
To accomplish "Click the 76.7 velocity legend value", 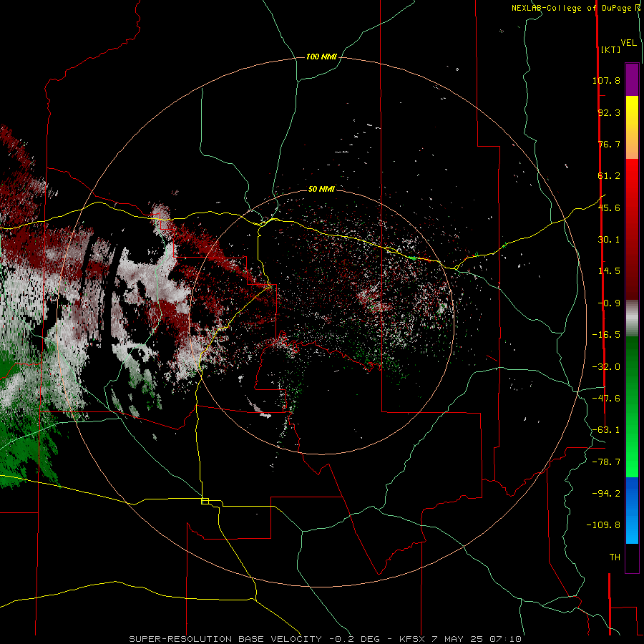I will [x=609, y=144].
